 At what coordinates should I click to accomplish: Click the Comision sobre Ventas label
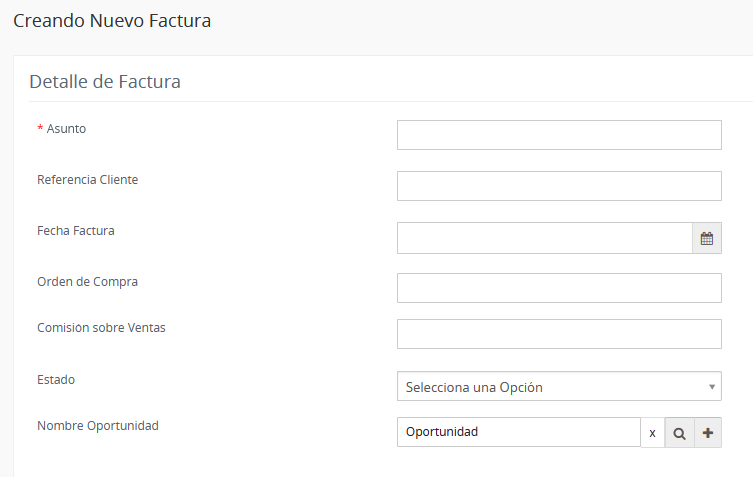(101, 328)
